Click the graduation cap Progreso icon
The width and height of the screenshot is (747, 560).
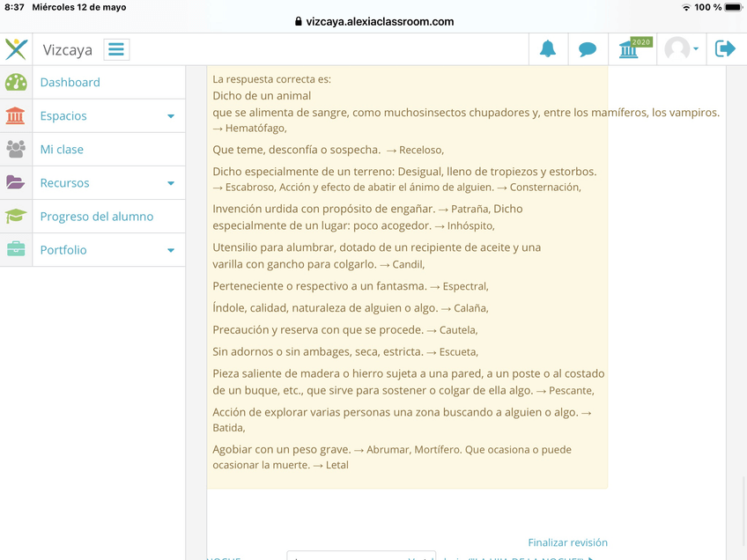point(16,217)
